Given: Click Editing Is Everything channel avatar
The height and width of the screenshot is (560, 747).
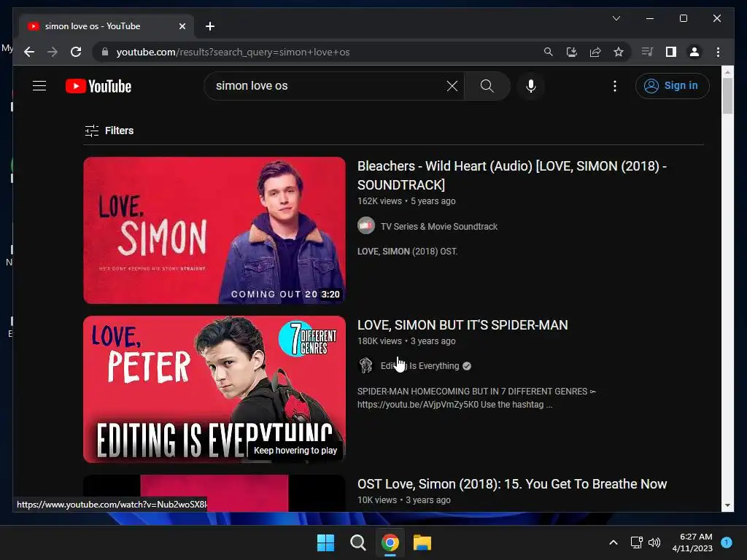Looking at the screenshot, I should tap(366, 366).
